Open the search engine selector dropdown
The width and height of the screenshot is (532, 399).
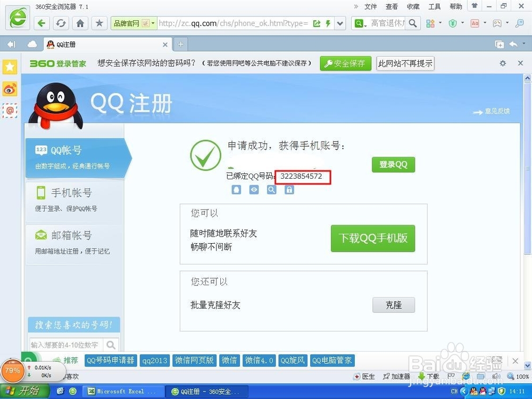tap(360, 23)
